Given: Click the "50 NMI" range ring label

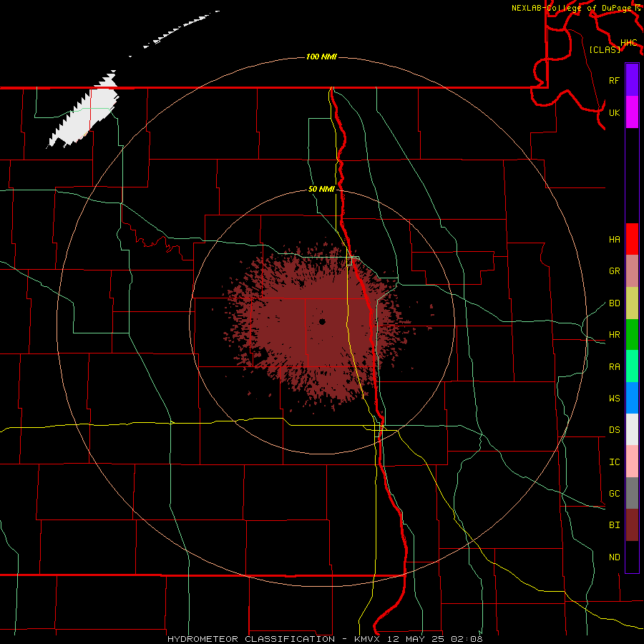Looking at the screenshot, I should (x=321, y=189).
